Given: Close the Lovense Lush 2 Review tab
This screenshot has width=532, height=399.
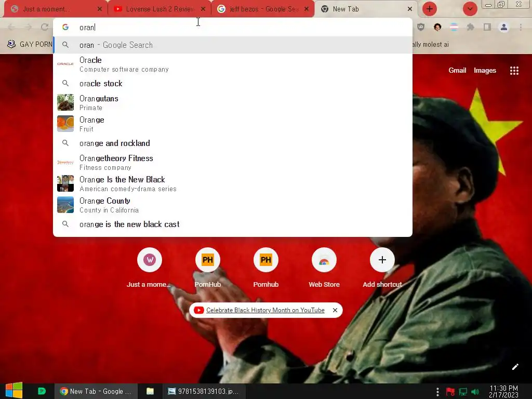Looking at the screenshot, I should [203, 9].
